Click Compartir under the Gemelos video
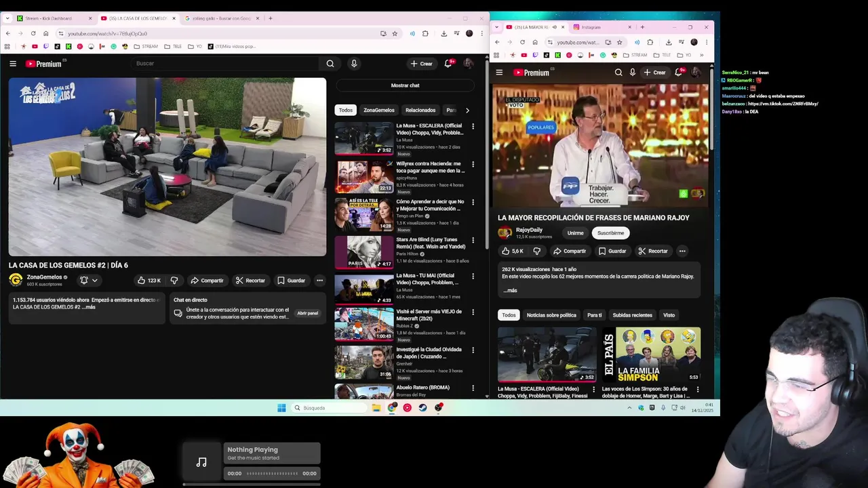This screenshot has width=868, height=488. tap(207, 281)
